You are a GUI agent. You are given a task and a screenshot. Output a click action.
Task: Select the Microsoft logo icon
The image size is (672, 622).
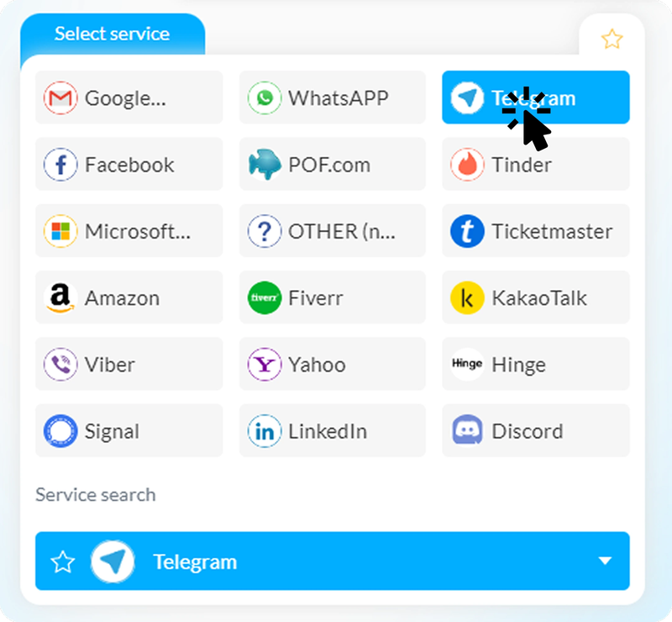[60, 231]
